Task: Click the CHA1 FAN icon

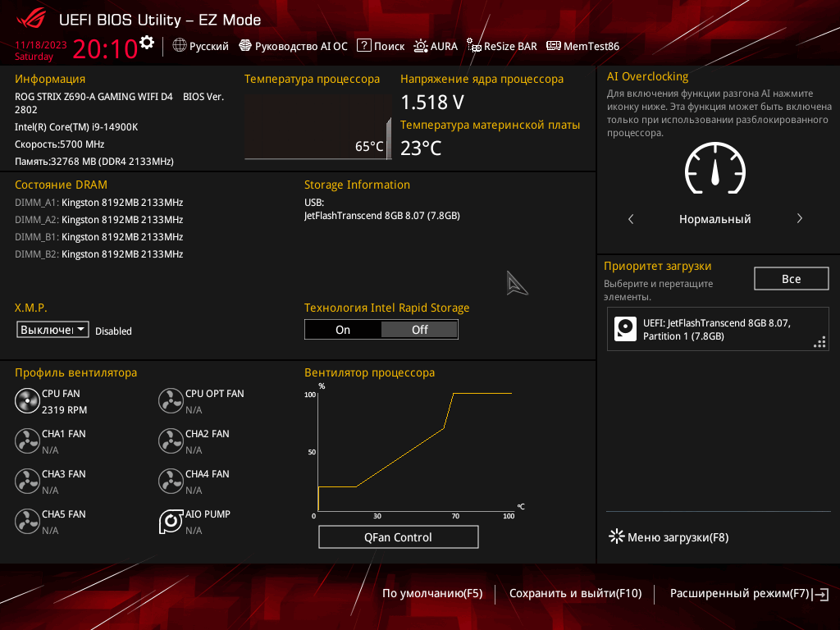Action: coord(27,441)
